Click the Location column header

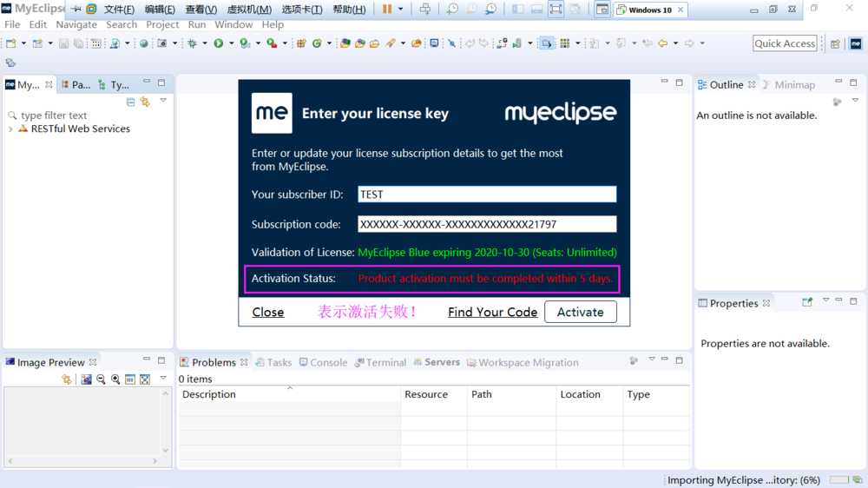point(589,394)
